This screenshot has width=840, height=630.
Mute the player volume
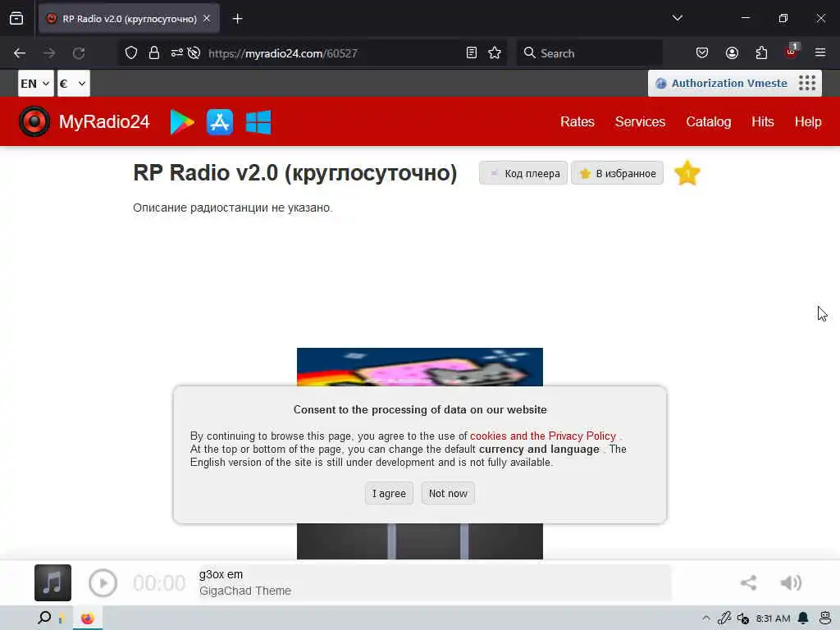(791, 583)
